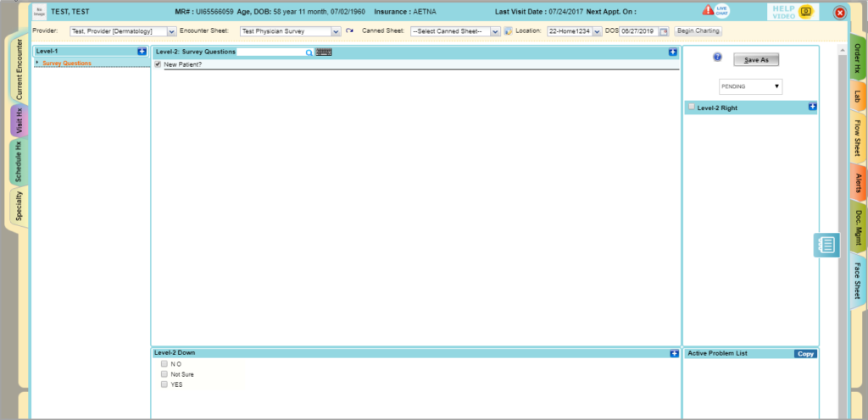Click the on-screen keyboard icon
The width and height of the screenshot is (868, 420).
pyautogui.click(x=324, y=52)
